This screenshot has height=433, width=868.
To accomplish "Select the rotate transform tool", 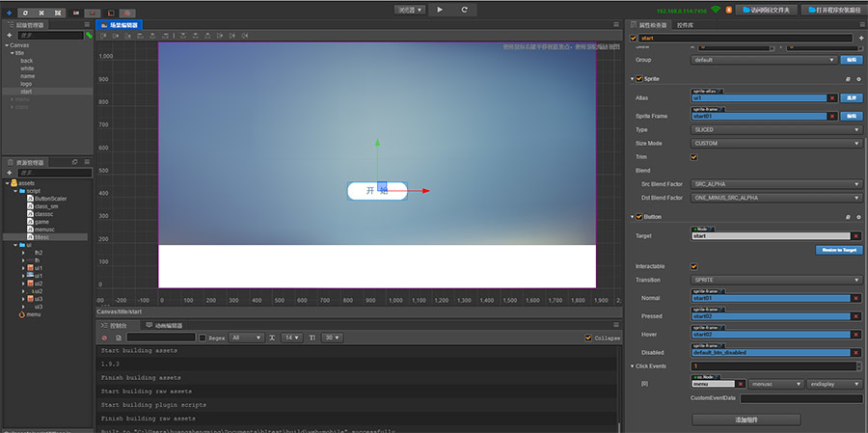I will (25, 13).
